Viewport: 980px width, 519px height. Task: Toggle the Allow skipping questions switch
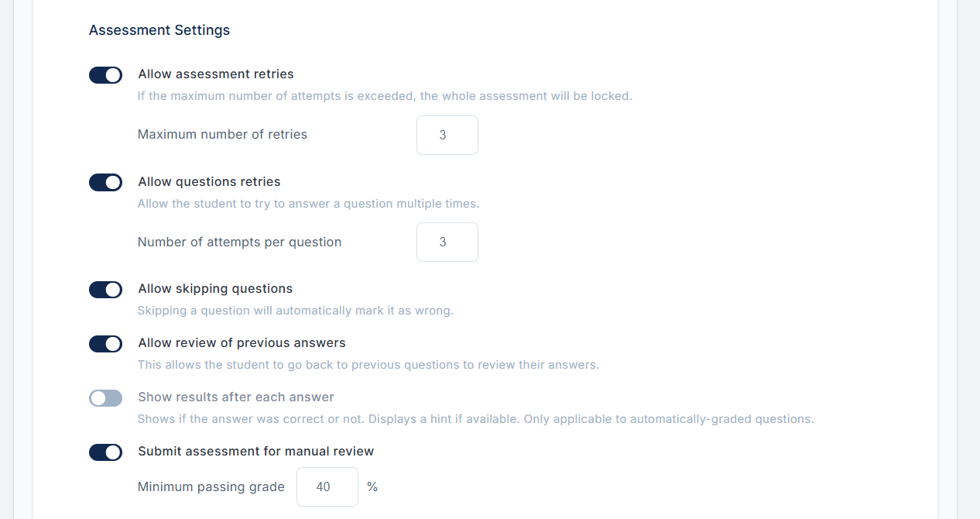click(105, 290)
